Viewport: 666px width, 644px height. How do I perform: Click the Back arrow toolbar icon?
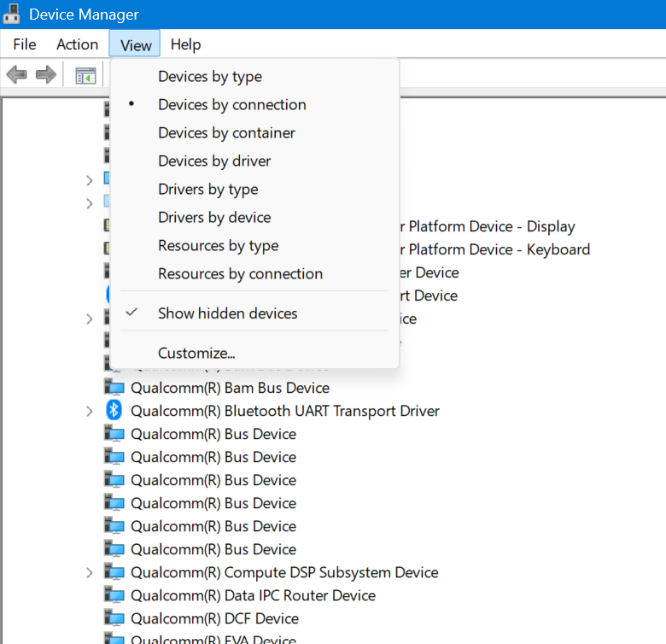[17, 75]
